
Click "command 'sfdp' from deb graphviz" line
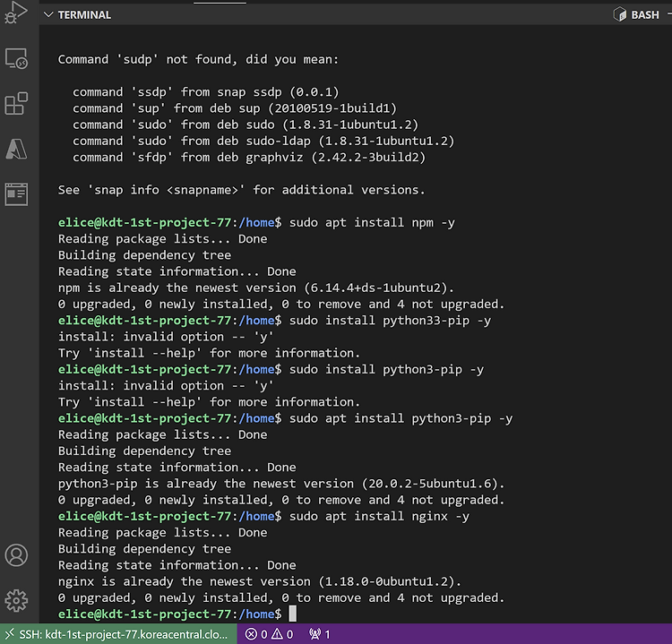pyautogui.click(x=249, y=158)
